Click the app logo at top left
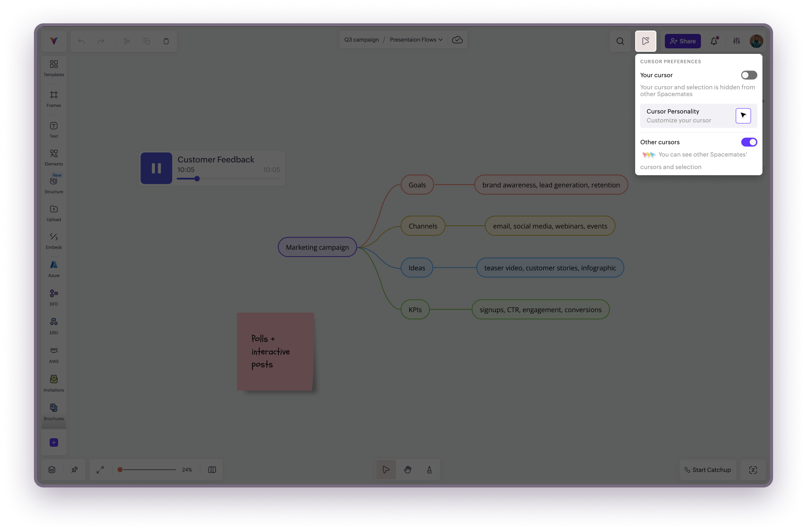807x532 pixels. tap(54, 41)
